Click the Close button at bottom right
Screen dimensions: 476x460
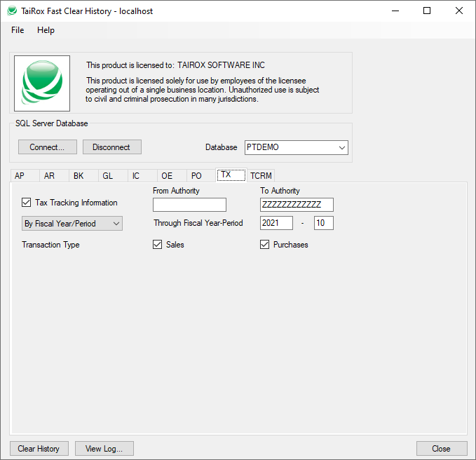(442, 449)
